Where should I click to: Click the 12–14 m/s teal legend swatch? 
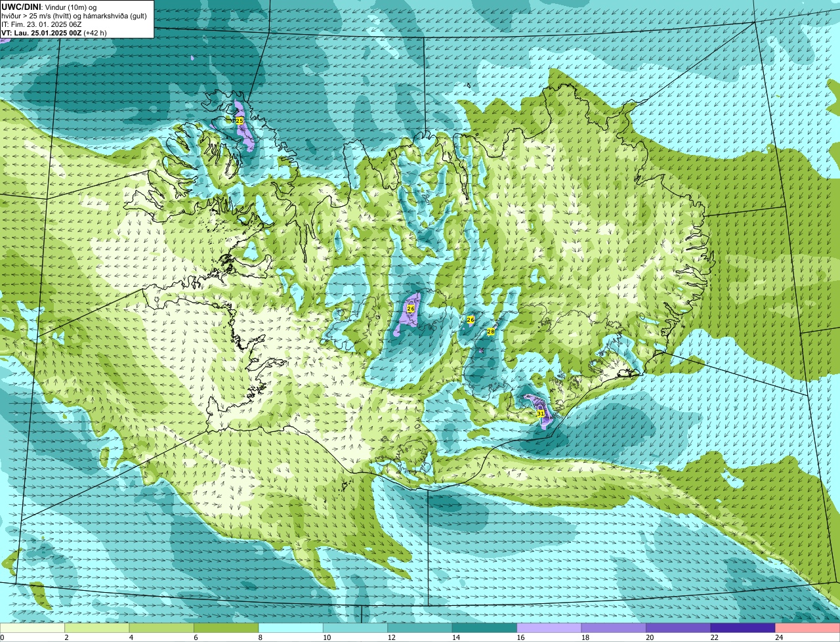coord(420,628)
